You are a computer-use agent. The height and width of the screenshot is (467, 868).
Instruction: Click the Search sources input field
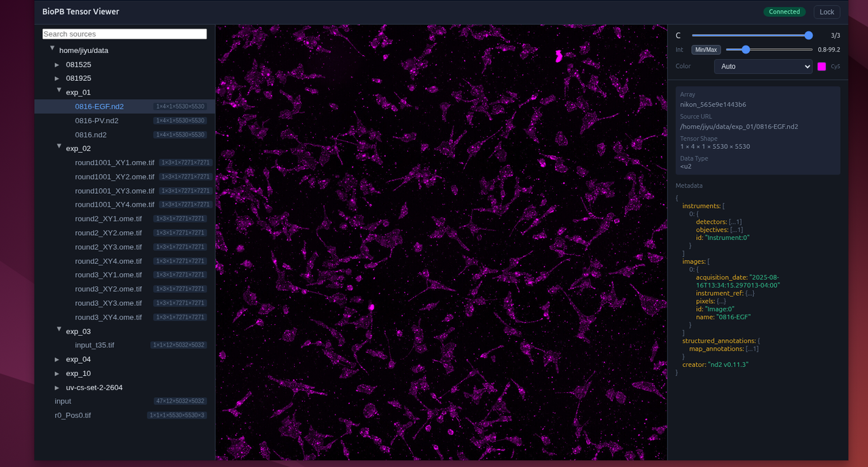124,34
